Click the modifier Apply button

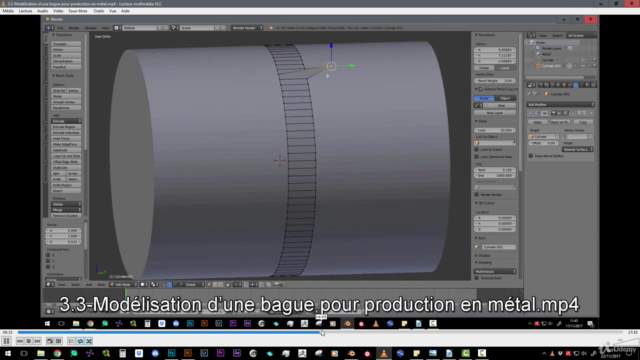538,122
